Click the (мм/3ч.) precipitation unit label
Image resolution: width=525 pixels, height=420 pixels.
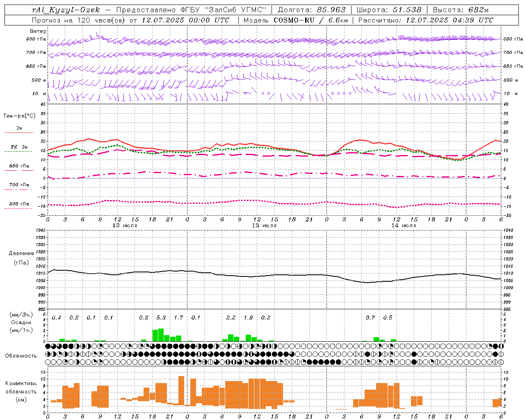(21, 315)
